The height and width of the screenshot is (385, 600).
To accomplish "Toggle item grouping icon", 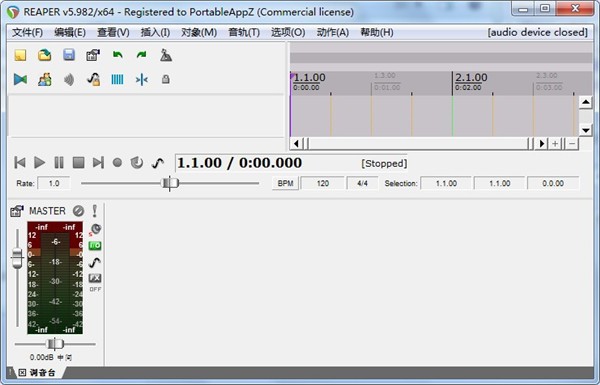I will [x=45, y=80].
